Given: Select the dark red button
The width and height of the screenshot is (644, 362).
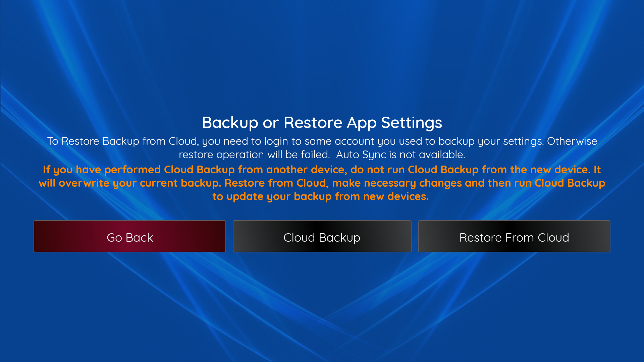Looking at the screenshot, I should coord(129,236).
